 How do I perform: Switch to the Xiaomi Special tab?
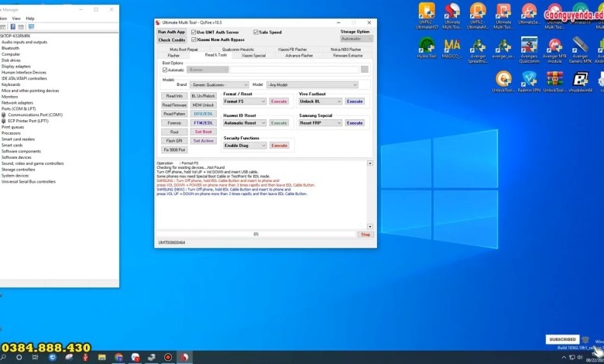coord(253,56)
